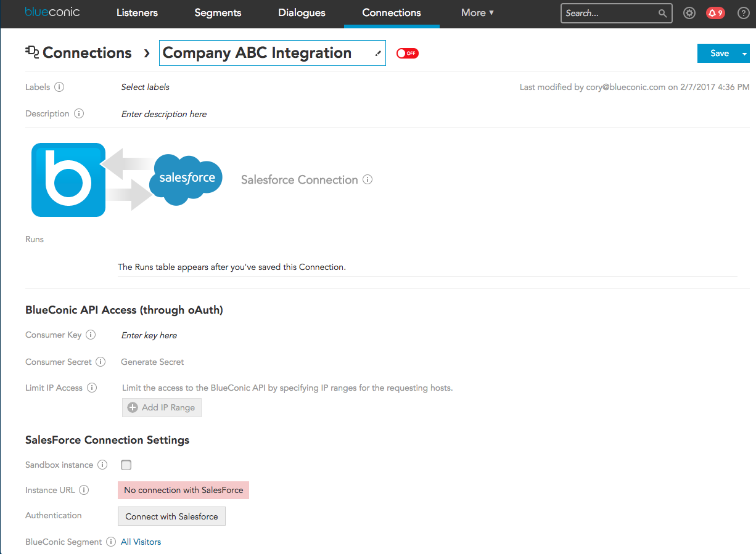Viewport: 756px width, 554px height.
Task: Check the Sandbox instance checkbox
Action: pyautogui.click(x=126, y=465)
